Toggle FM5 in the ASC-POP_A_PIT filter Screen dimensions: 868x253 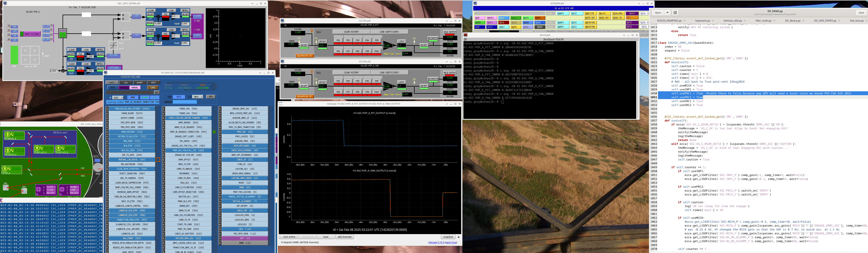pyautogui.click(x=377, y=41)
